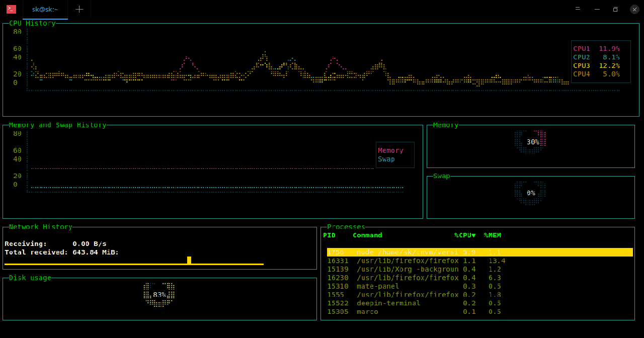Sort processes by %CPU column header
644x338 pixels.
tap(464, 235)
